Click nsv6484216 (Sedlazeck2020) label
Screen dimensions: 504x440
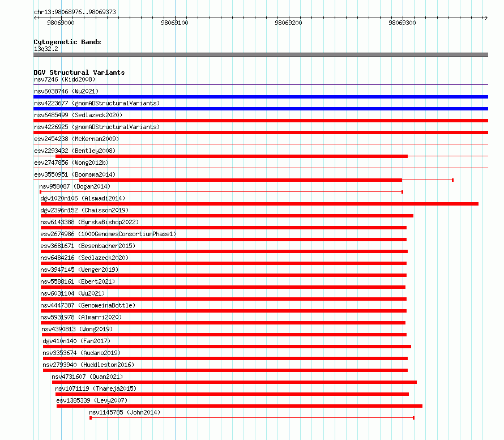84,258
